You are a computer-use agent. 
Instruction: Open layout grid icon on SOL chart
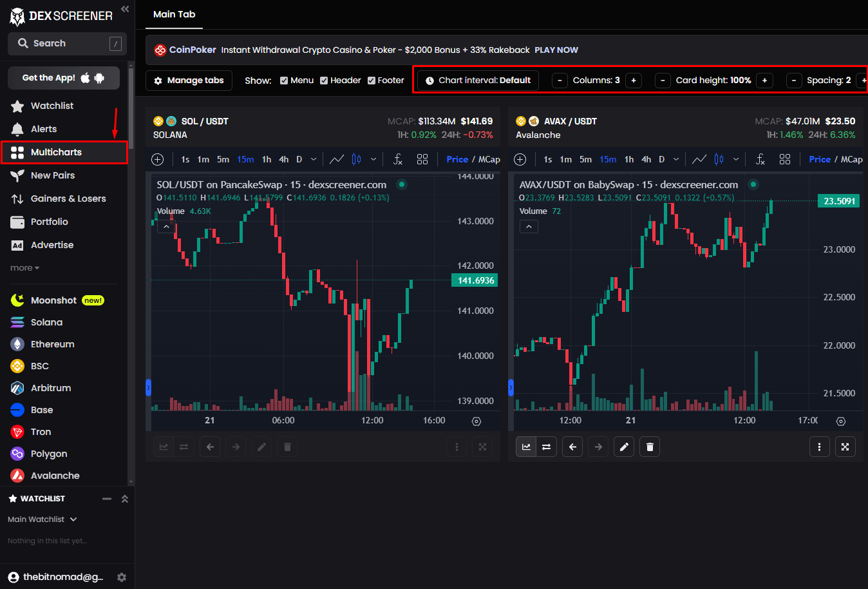pos(422,159)
